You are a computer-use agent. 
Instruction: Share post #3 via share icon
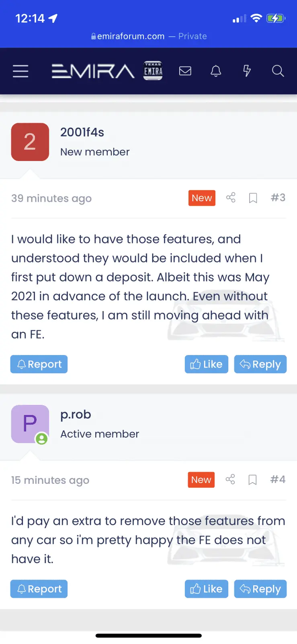click(231, 198)
